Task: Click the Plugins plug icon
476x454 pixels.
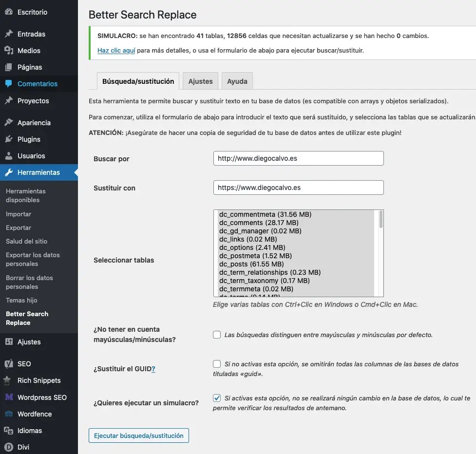Action: 9,139
